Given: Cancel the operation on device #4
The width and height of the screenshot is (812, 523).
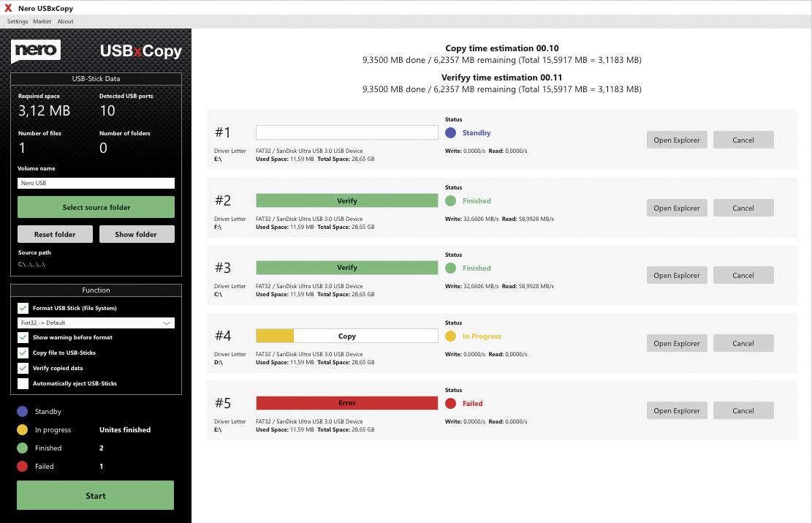Looking at the screenshot, I should (x=743, y=343).
